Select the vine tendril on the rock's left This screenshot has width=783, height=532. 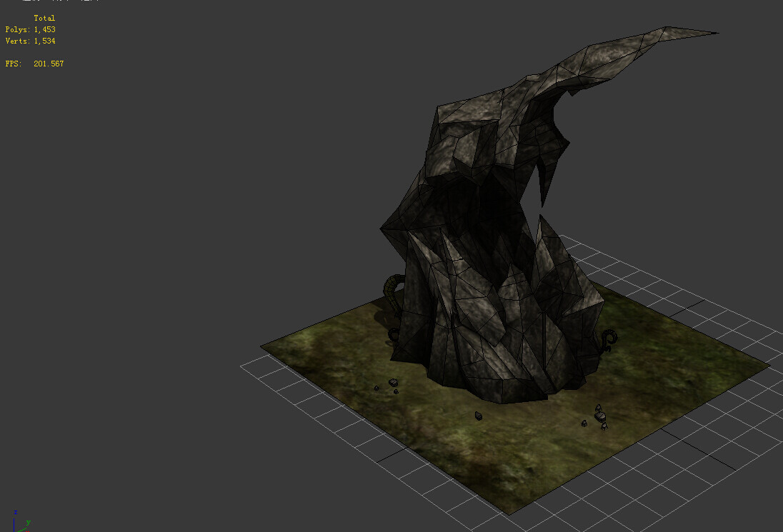(x=392, y=286)
